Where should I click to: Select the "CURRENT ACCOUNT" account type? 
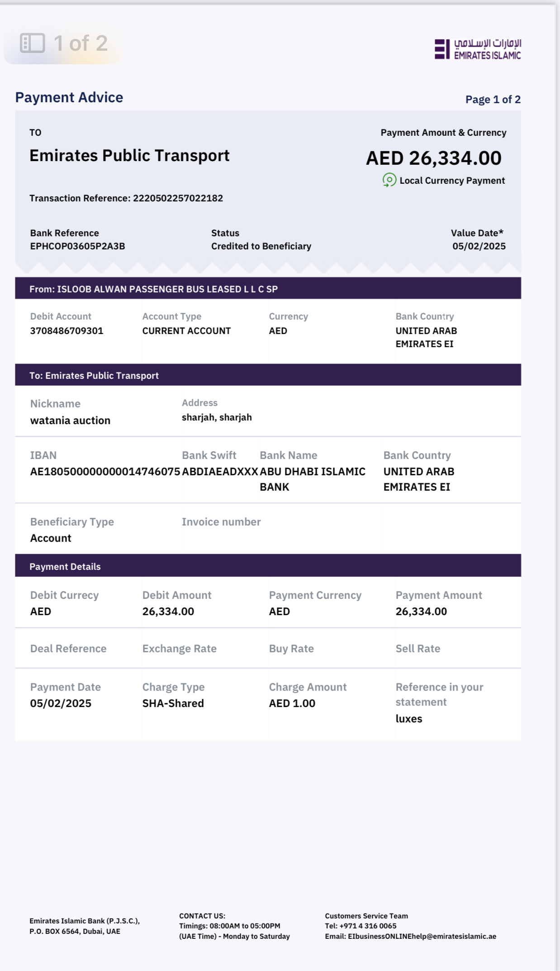point(186,331)
